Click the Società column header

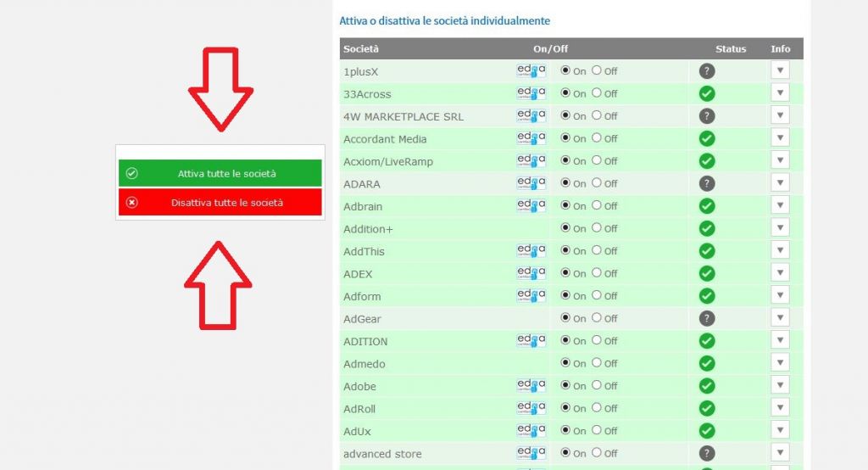(x=361, y=49)
